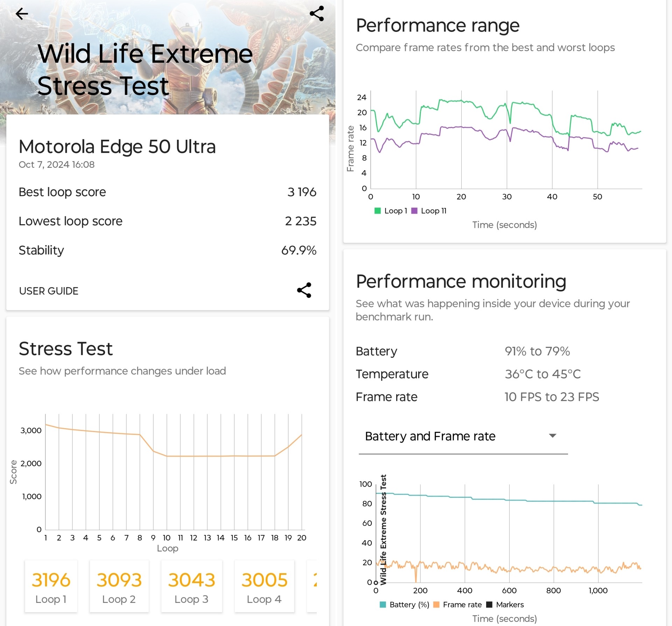Select the Loop 2 score card

[x=119, y=586]
